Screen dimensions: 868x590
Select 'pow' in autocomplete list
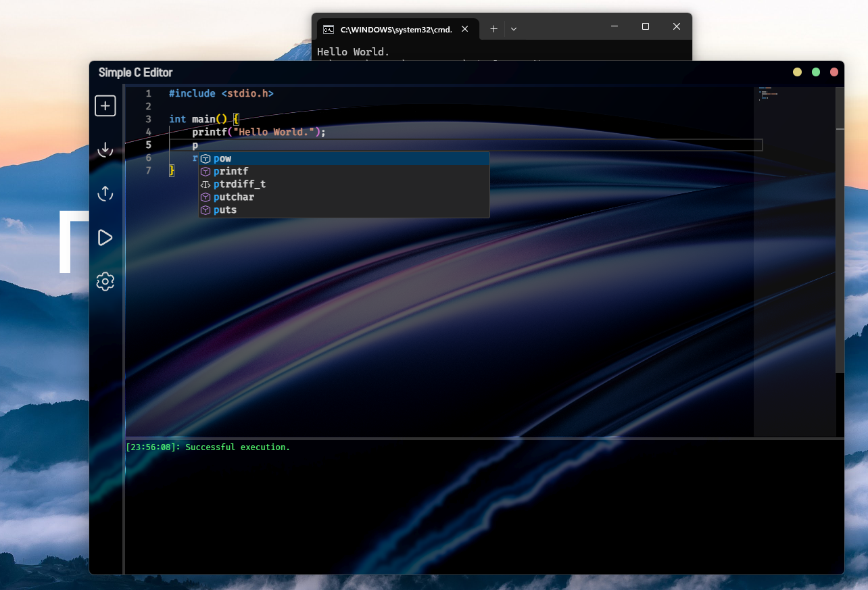tap(343, 158)
